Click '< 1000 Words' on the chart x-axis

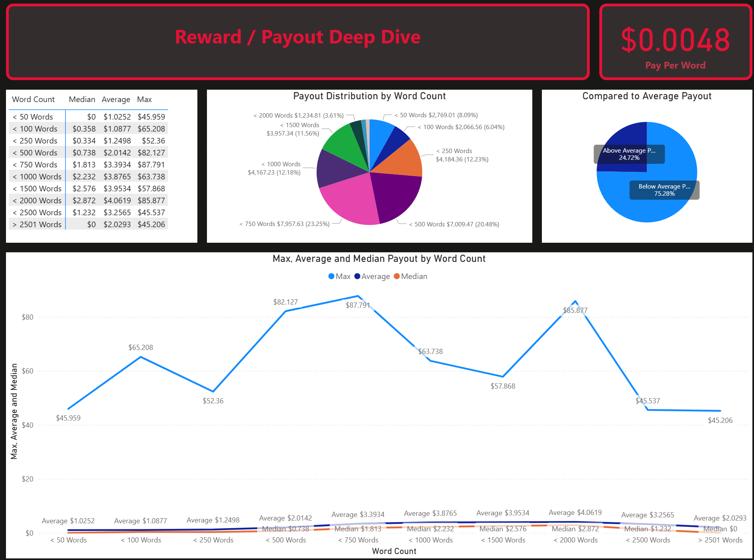(x=431, y=540)
